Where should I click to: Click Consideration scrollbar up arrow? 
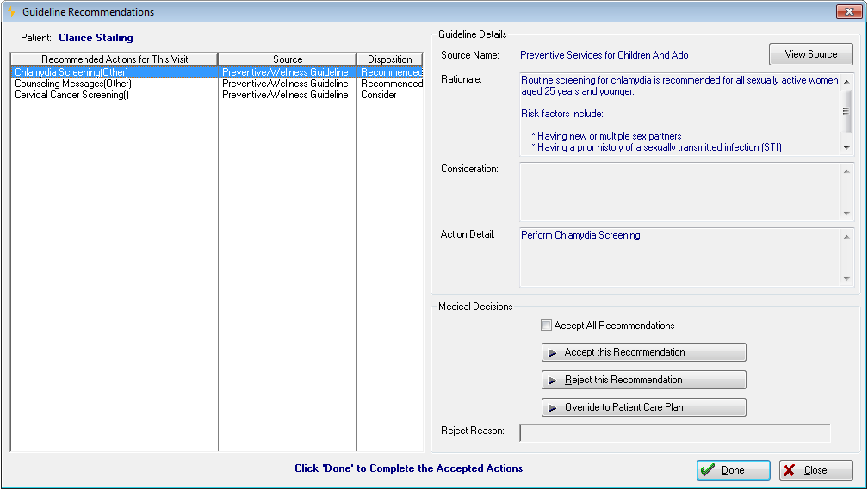pos(846,171)
